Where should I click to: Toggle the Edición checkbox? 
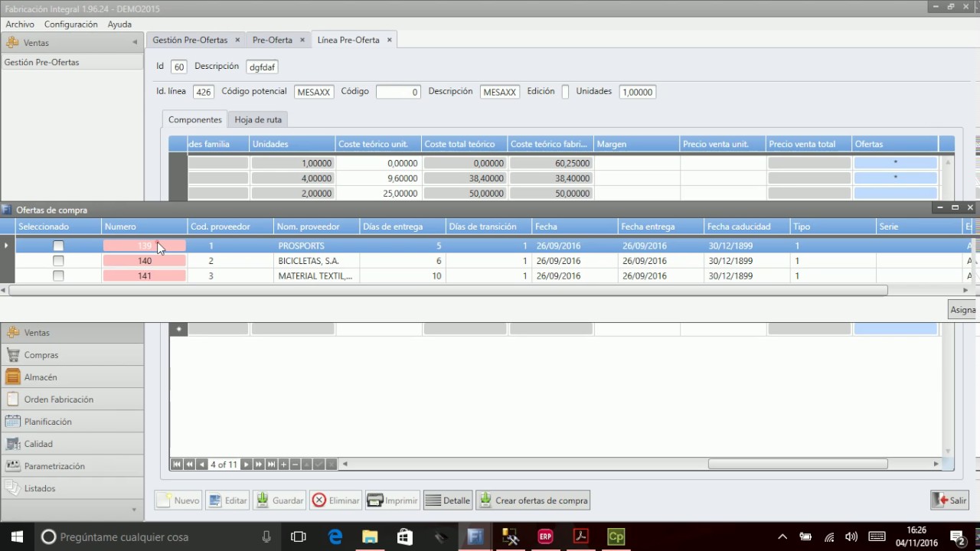565,92
